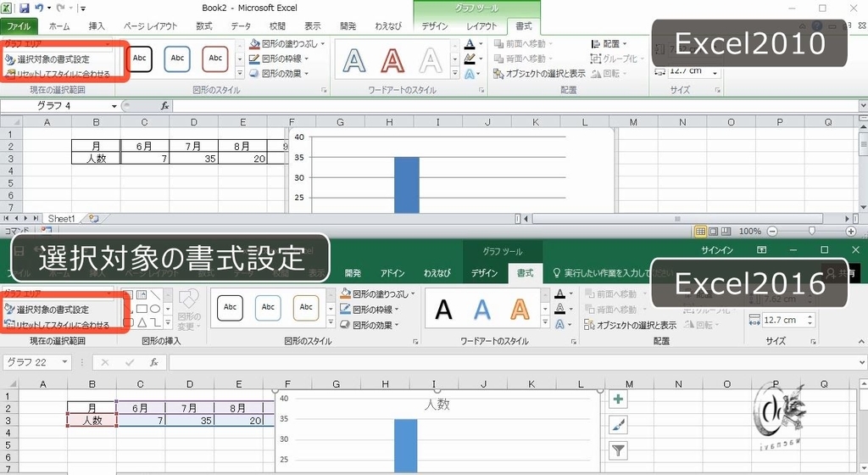
Task: Choose blue outlined WordArt A in Excel 2010
Action: [x=354, y=59]
